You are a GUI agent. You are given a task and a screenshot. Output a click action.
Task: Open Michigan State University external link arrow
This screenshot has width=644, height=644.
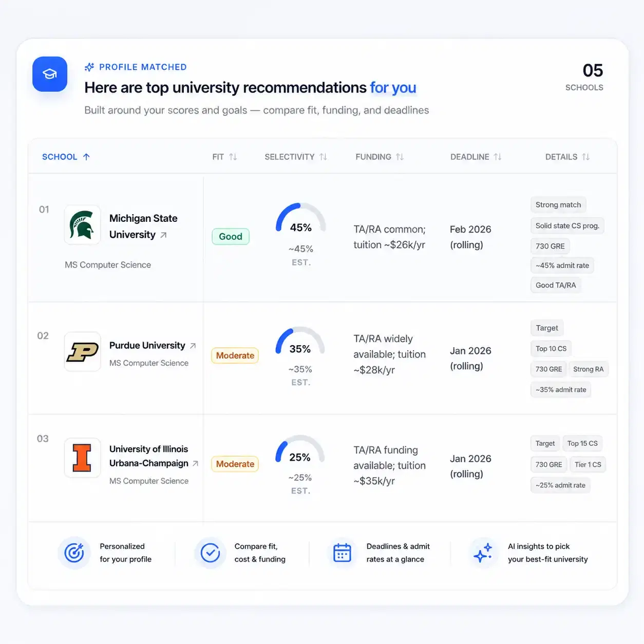click(163, 235)
